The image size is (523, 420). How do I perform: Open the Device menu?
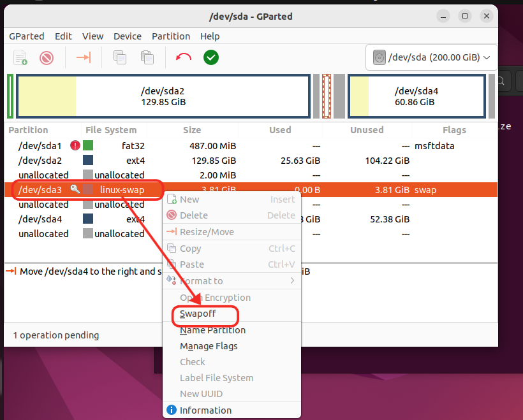(128, 36)
